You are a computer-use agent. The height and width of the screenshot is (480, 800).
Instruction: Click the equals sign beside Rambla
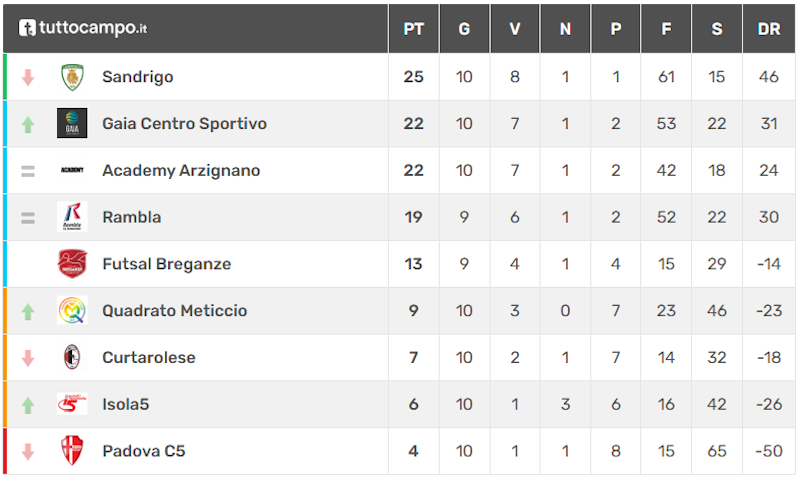28,217
